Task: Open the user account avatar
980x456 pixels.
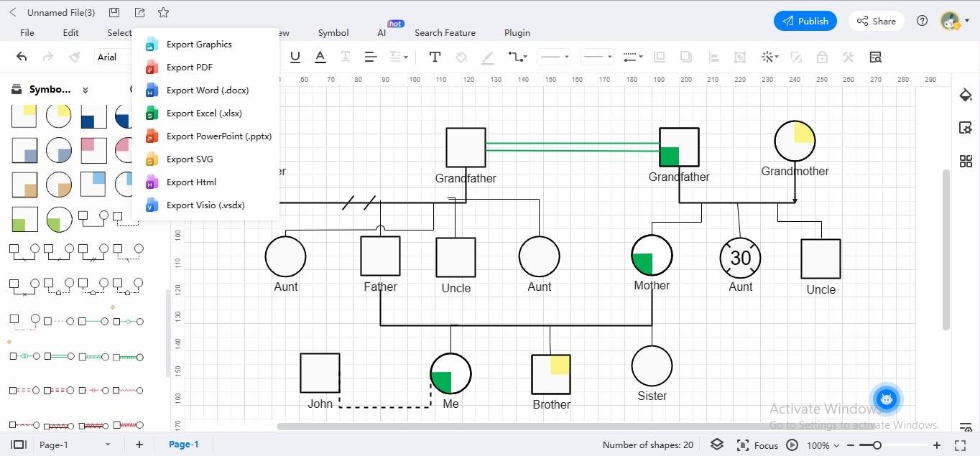Action: (951, 21)
